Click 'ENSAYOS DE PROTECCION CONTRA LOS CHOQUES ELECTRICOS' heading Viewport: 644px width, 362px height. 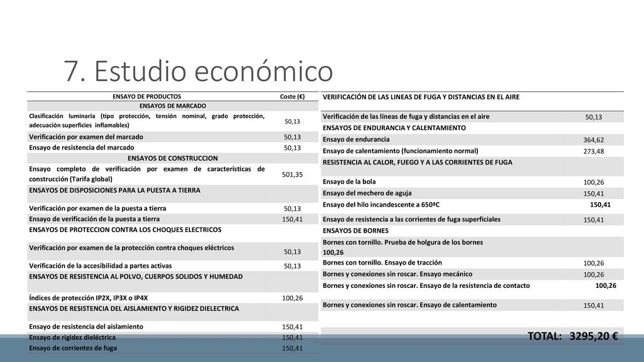click(x=125, y=230)
